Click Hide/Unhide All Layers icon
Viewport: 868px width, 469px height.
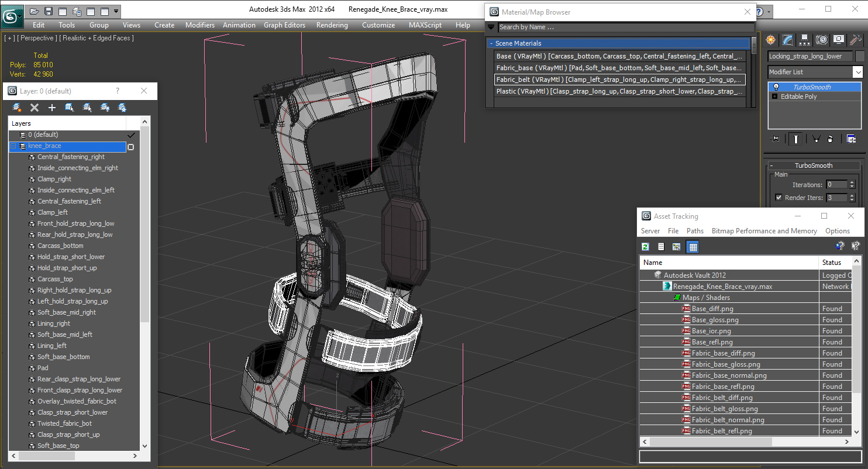pyautogui.click(x=105, y=108)
